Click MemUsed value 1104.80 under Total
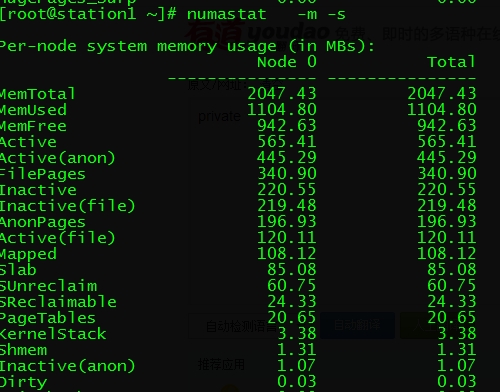The height and width of the screenshot is (392, 500). coord(442,110)
